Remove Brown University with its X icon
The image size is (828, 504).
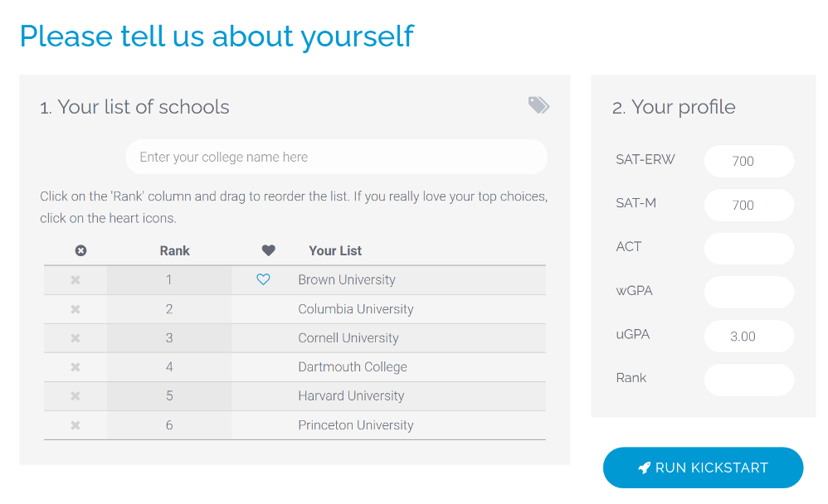coord(75,280)
